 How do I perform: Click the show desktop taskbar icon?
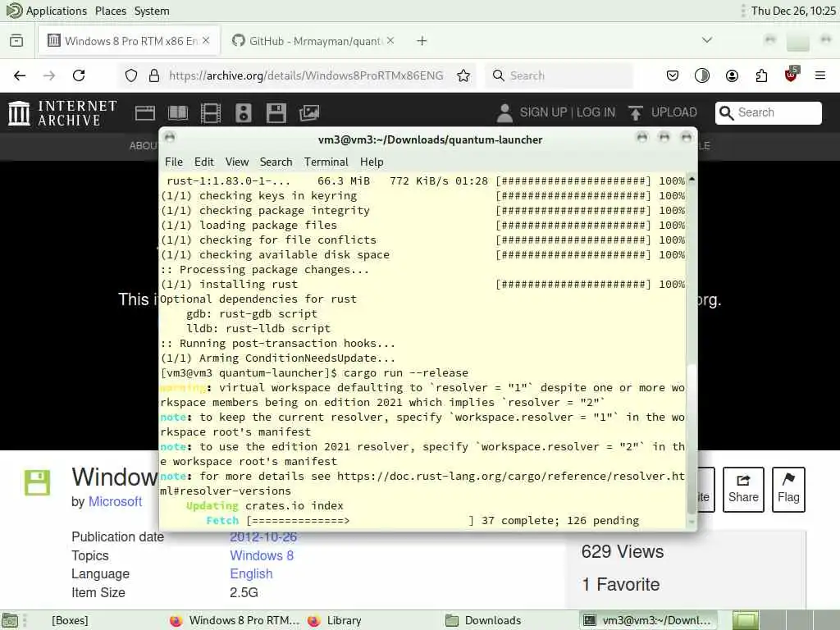point(10,620)
